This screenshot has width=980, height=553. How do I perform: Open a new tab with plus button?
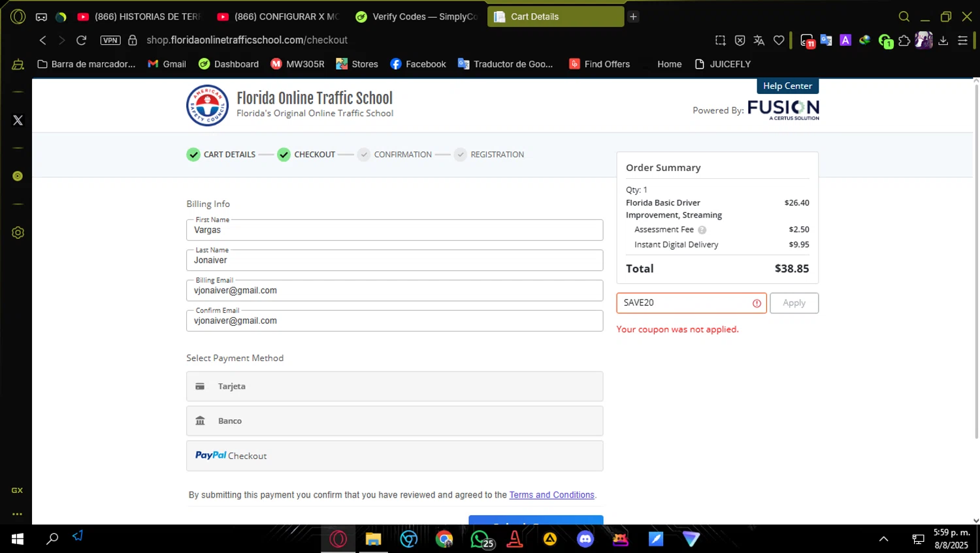tap(633, 17)
